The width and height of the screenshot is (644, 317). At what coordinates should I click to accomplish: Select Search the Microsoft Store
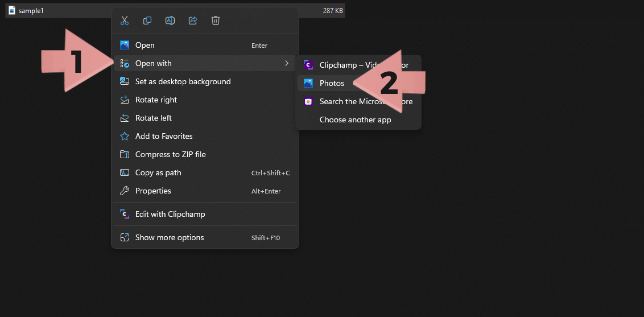pos(358,101)
